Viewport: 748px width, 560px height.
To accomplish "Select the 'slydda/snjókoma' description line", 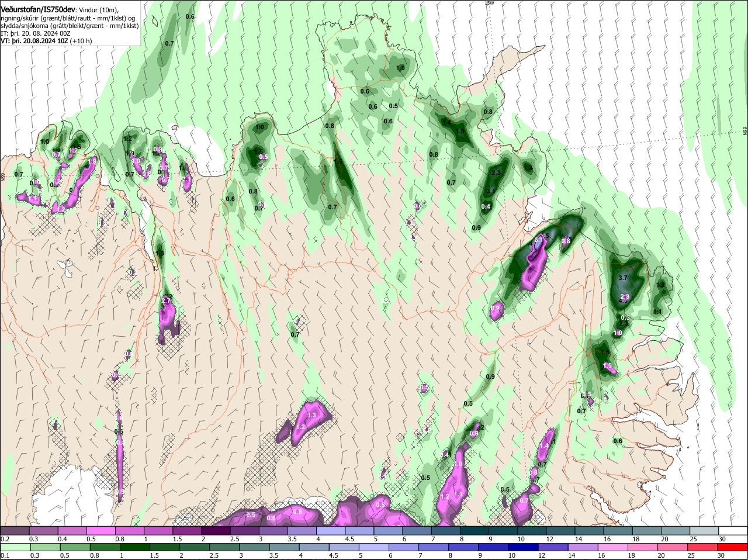I will coord(70,26).
